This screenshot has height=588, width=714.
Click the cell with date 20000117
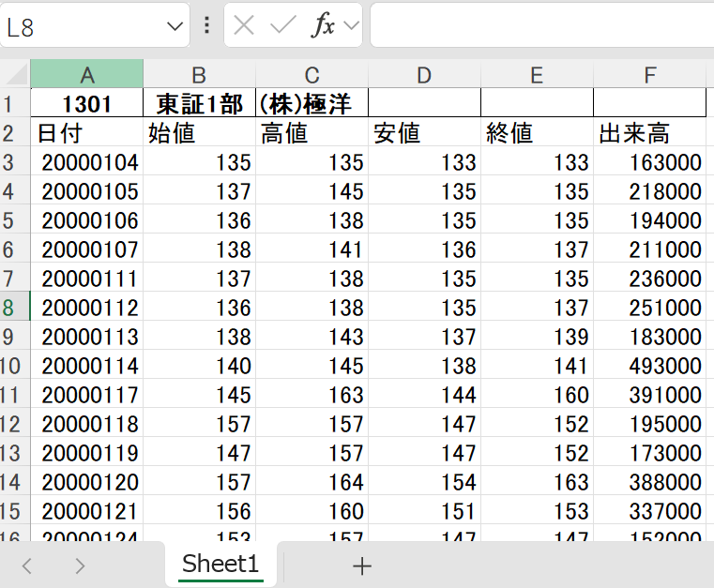click(x=87, y=395)
